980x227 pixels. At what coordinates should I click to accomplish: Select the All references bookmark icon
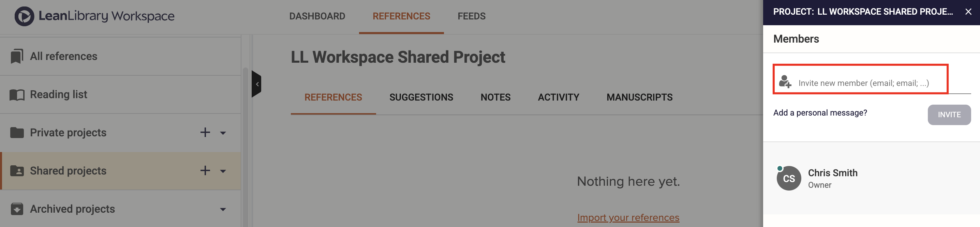click(17, 56)
